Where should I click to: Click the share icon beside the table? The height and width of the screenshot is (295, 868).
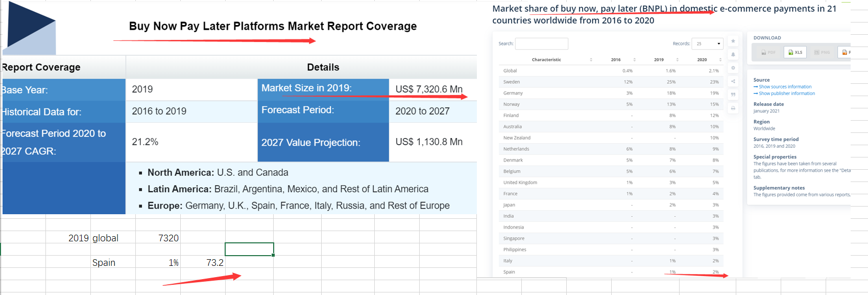(733, 81)
